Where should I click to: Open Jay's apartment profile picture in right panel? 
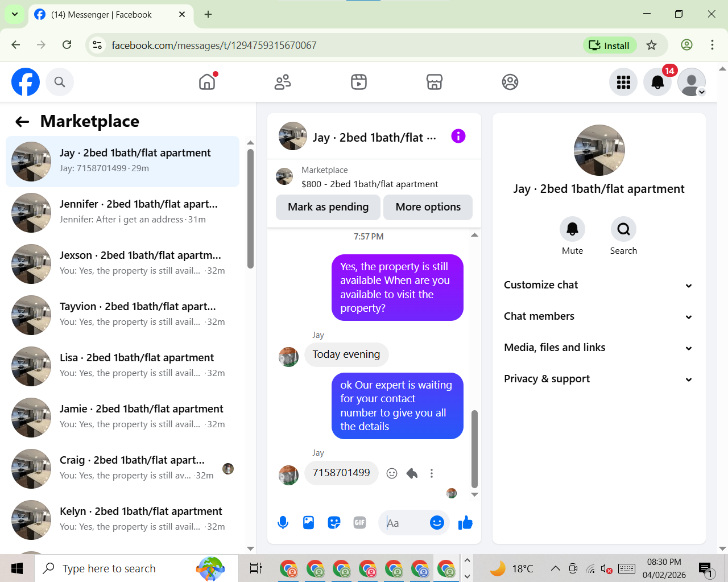click(599, 150)
